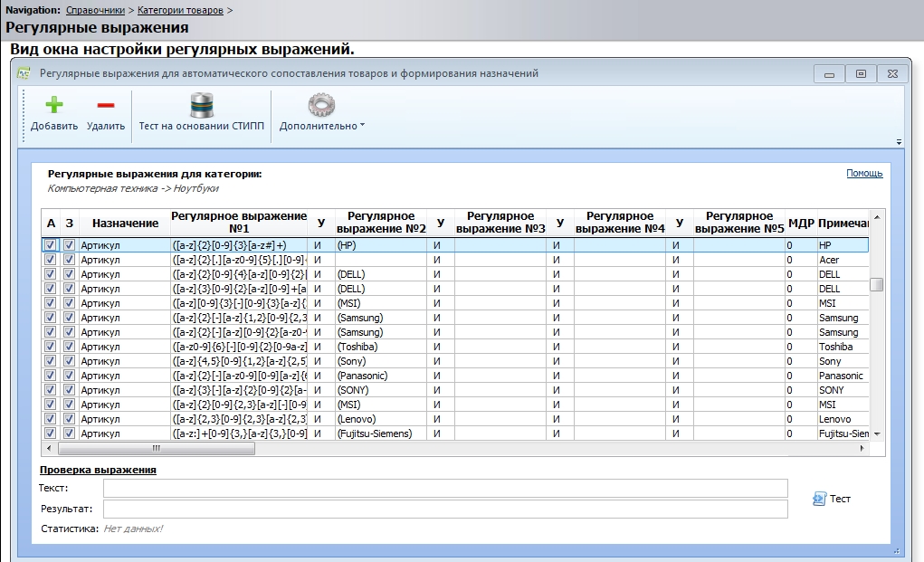Toggle the З checkbox in Sony row
This screenshot has height=562, width=924.
pyautogui.click(x=69, y=360)
